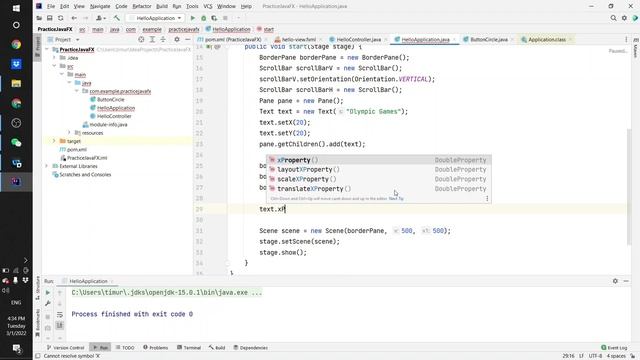Open editor tabs more options icon
This screenshot has width=640, height=360.
coord(626,40)
